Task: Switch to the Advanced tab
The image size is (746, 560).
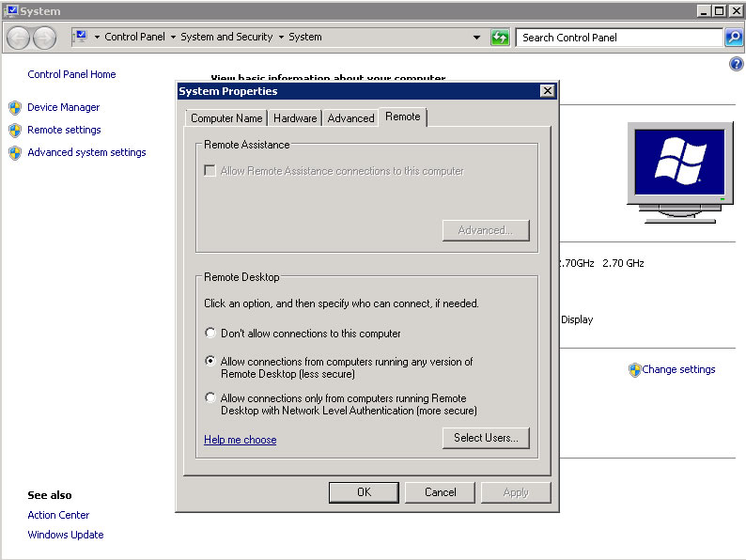Action: point(350,118)
